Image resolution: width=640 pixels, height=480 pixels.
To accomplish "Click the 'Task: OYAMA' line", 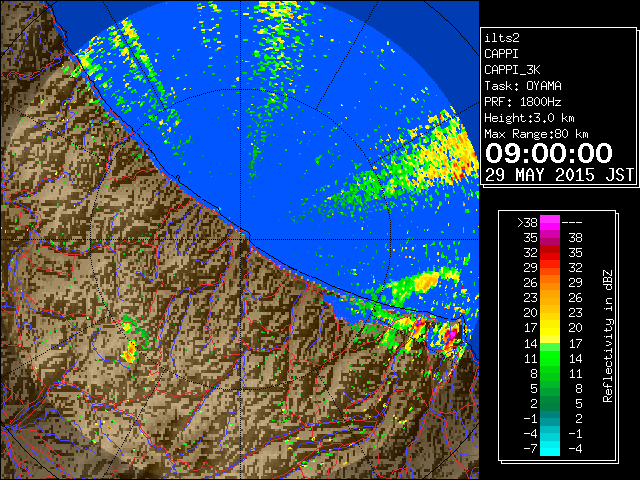I will click(522, 86).
